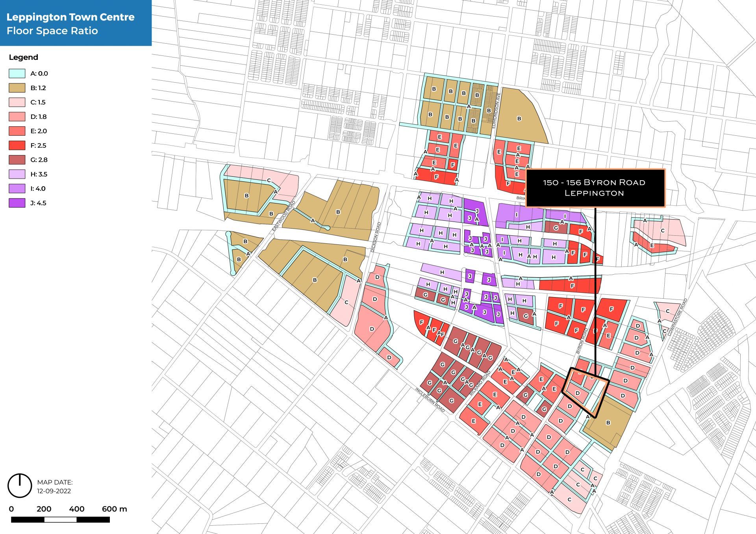This screenshot has width=756, height=534.
Task: Click the black and white scale bar
Action: click(60, 520)
